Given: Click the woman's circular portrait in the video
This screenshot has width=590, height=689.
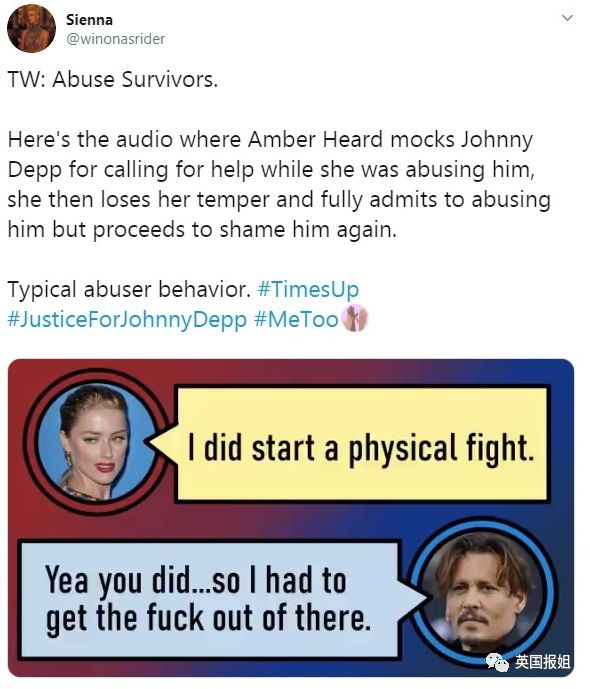Looking at the screenshot, I should (96, 442).
